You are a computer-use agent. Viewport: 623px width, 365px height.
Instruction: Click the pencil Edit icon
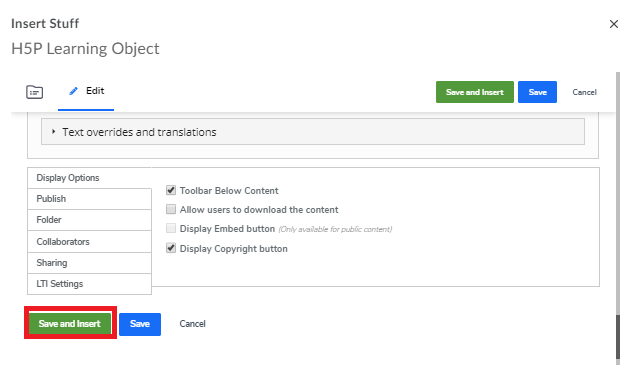tap(73, 91)
